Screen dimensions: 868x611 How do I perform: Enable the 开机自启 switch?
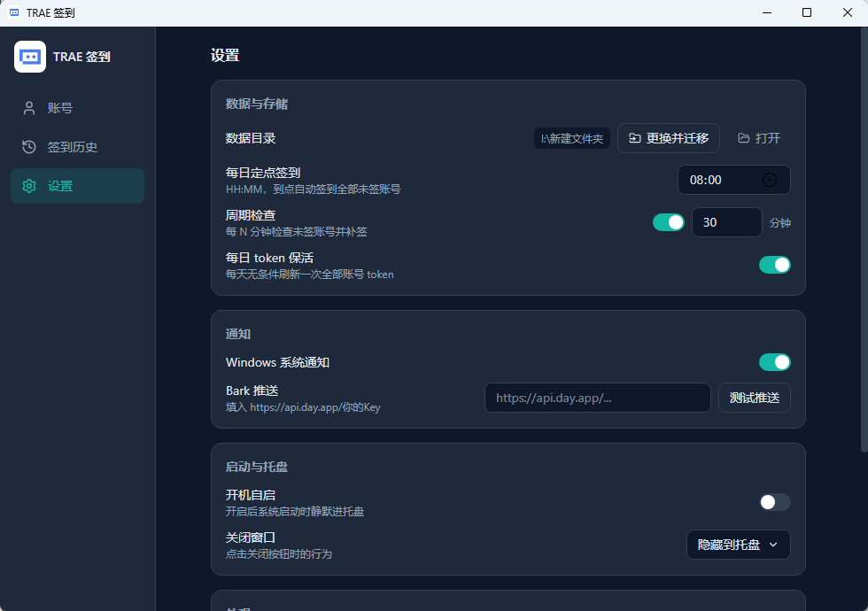pyautogui.click(x=774, y=503)
